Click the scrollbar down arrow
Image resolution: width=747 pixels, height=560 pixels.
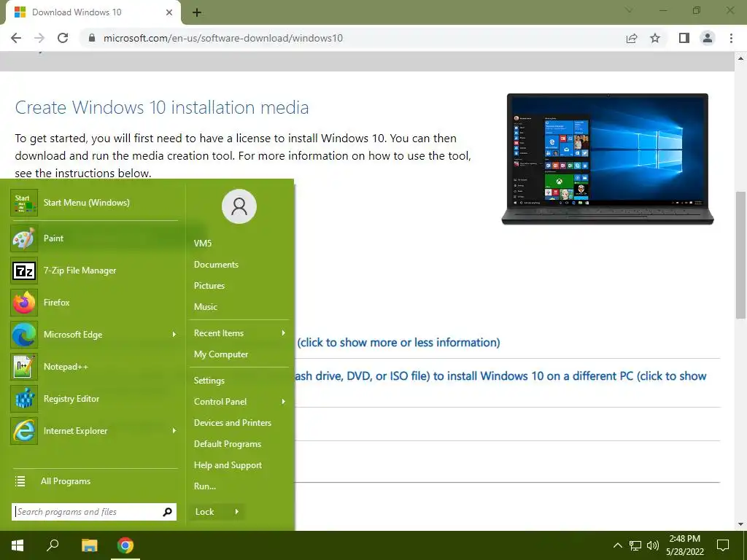click(740, 524)
